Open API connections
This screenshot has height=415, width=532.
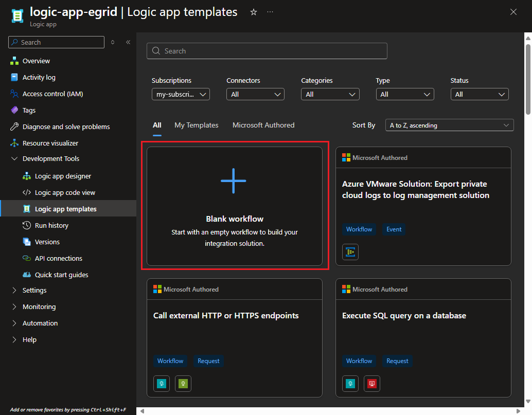tap(58, 259)
